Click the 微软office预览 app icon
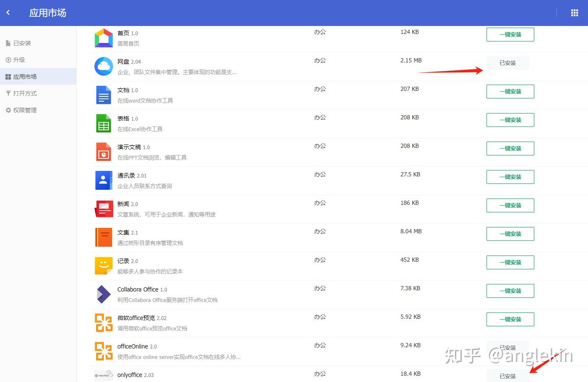Screen dimensions: 588x382 104,323
